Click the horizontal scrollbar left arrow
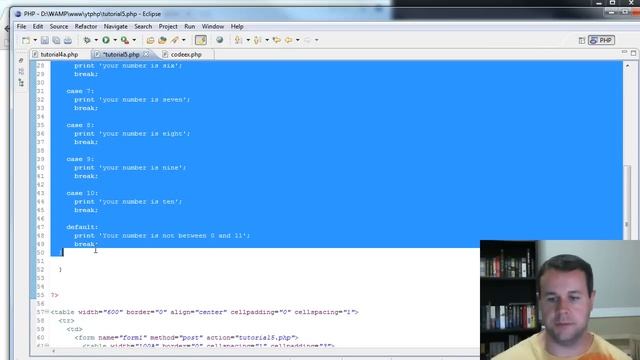The width and height of the screenshot is (640, 360). point(53,351)
